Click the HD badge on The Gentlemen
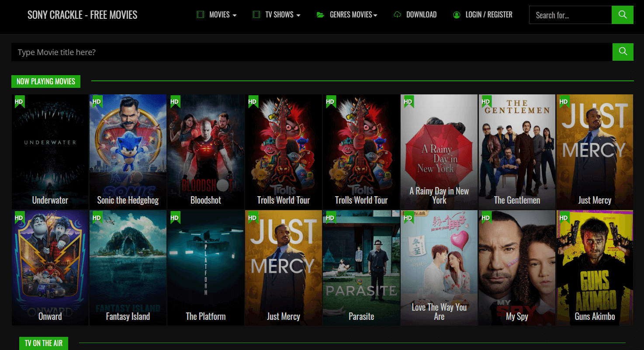This screenshot has height=350, width=644. (486, 101)
